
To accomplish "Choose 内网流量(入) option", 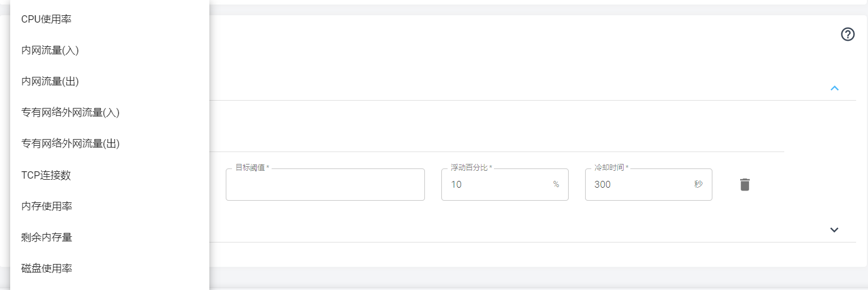I will pos(110,50).
